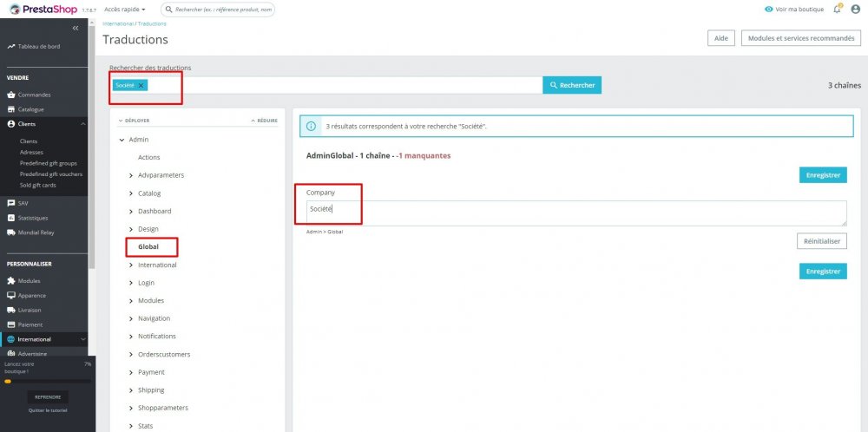
Task: Select Actions tree item
Action: point(149,158)
